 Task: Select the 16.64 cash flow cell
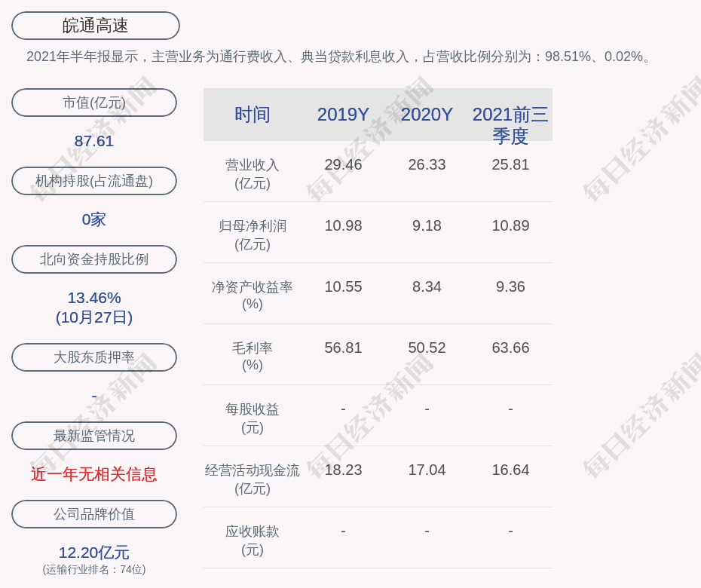(510, 470)
